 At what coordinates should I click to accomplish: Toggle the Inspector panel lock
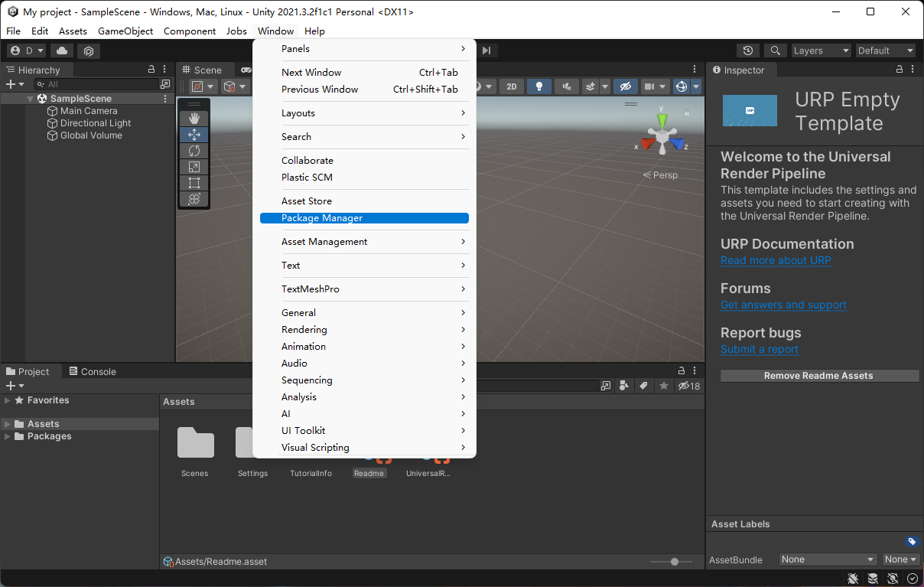[900, 70]
